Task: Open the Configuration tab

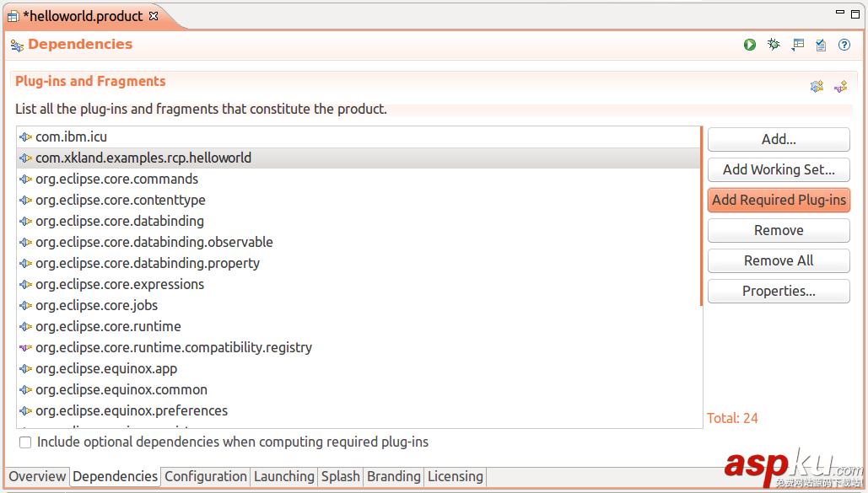Action: (206, 476)
